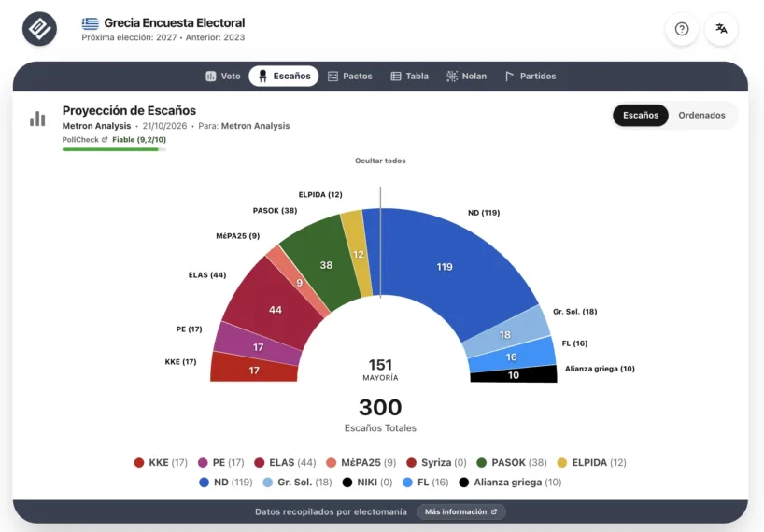Click the Partidos flag icon
Image resolution: width=764 pixels, height=532 pixels.
tap(509, 76)
